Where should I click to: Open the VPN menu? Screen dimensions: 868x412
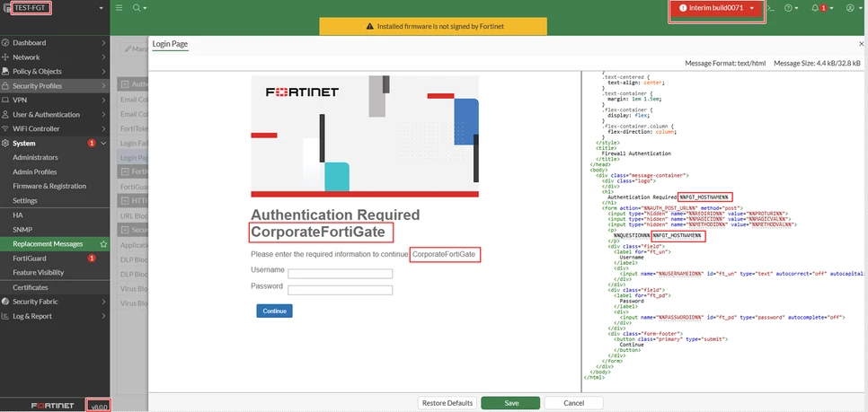[x=55, y=101]
